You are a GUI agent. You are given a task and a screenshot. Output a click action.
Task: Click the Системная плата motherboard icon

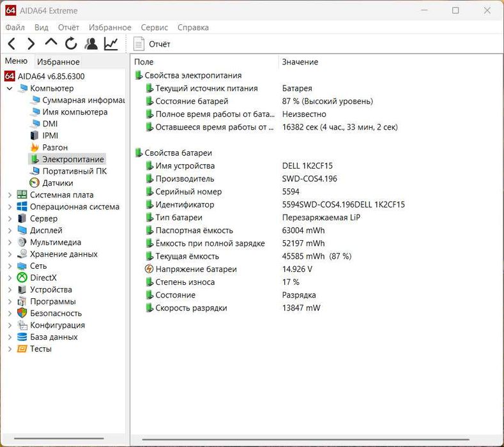[x=22, y=195]
